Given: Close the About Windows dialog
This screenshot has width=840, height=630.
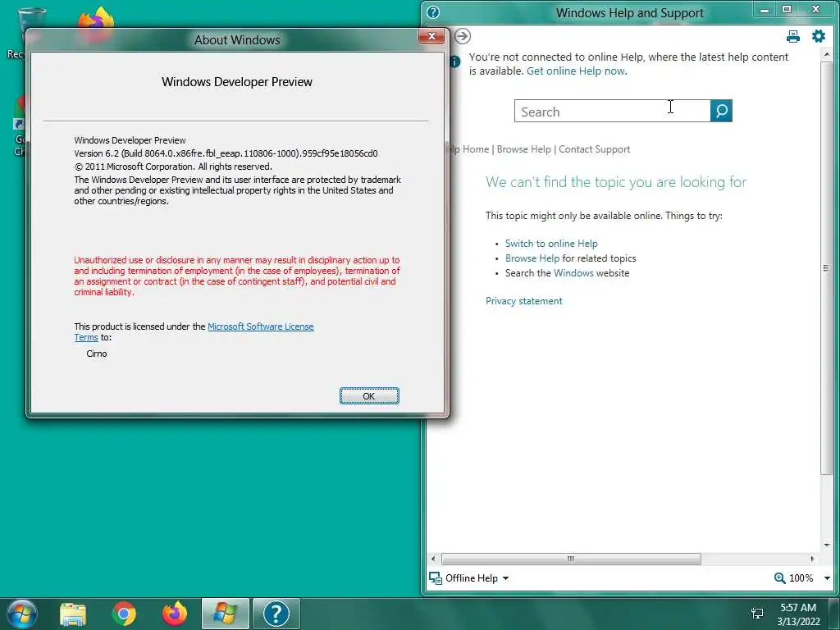Looking at the screenshot, I should (x=431, y=36).
